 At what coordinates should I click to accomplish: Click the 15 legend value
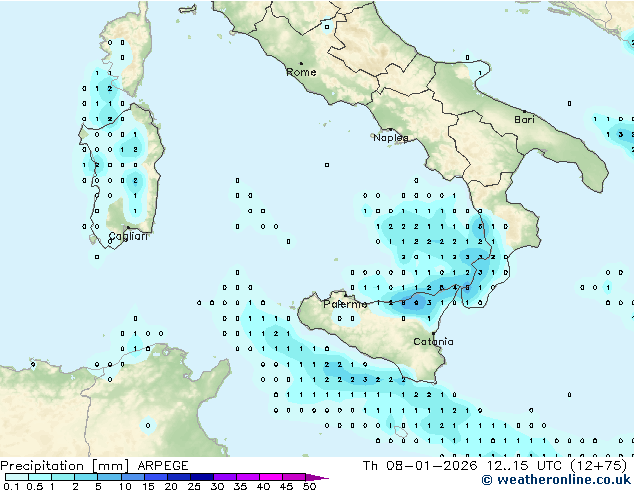pos(148,486)
